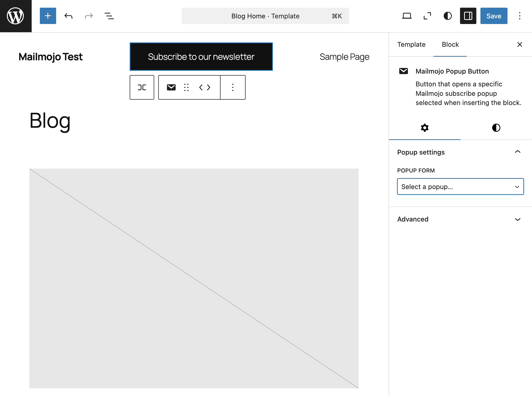Open the Blog Home Template command palette
The width and height of the screenshot is (532, 396).
265,16
